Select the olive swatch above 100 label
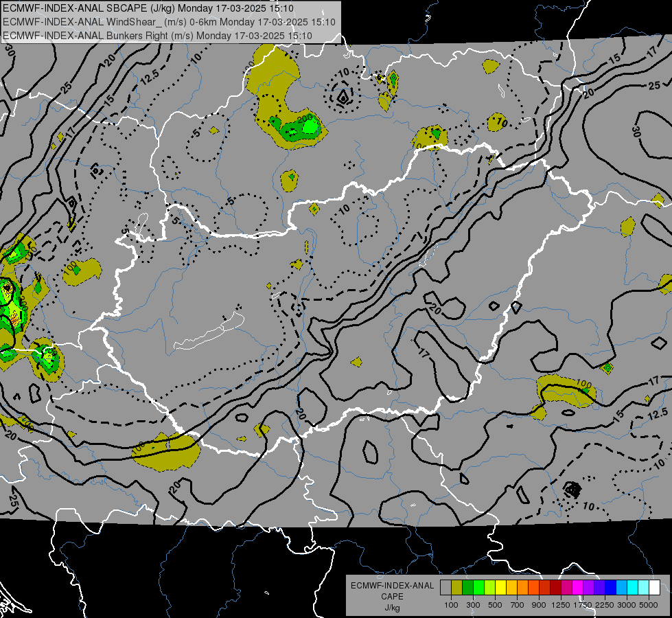672x618 pixels. 457,587
